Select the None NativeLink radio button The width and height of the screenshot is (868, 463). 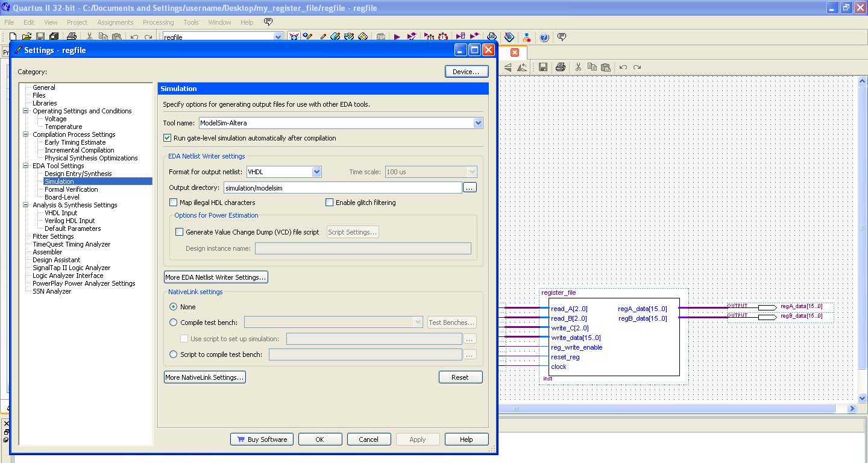point(174,307)
